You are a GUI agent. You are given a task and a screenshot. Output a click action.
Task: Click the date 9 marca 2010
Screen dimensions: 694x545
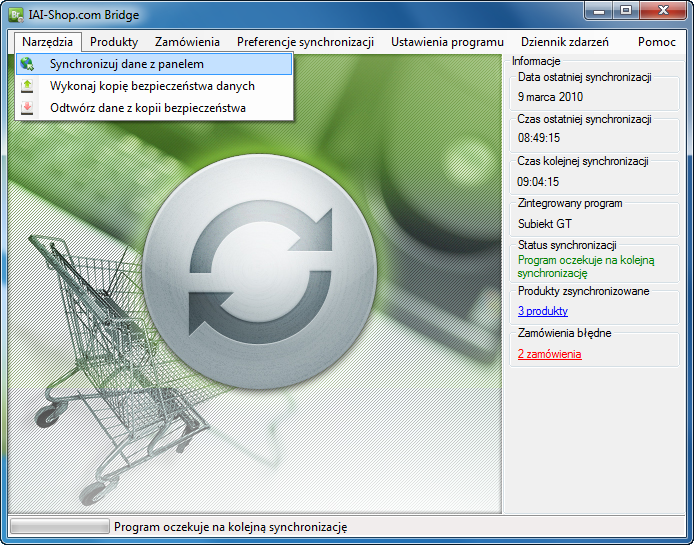click(x=550, y=97)
